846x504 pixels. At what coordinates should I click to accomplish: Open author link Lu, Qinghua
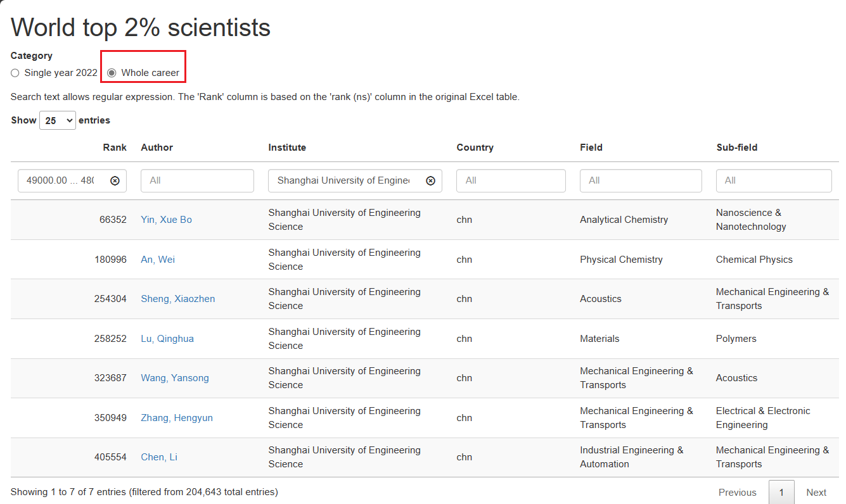[167, 339]
